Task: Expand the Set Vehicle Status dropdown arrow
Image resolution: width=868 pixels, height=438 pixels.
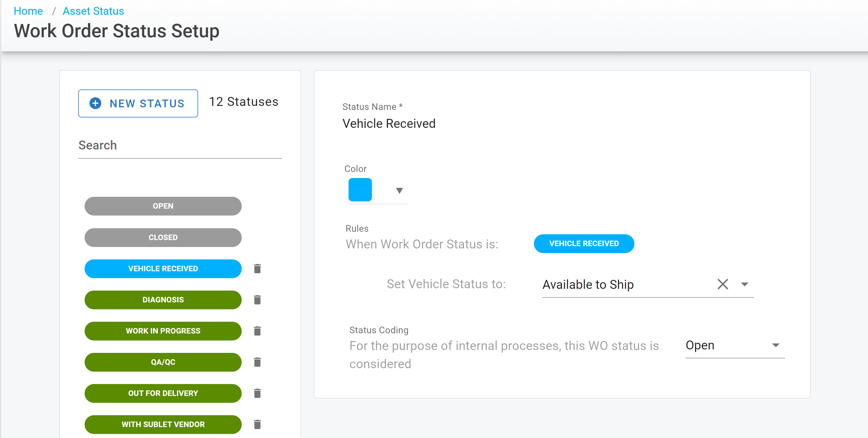Action: tap(744, 284)
